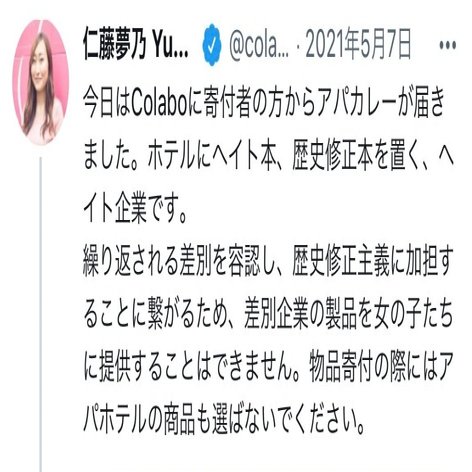The image size is (472, 472).
Task: Click the text ホテルにヘイト本 in the tweet
Action: [x=212, y=157]
